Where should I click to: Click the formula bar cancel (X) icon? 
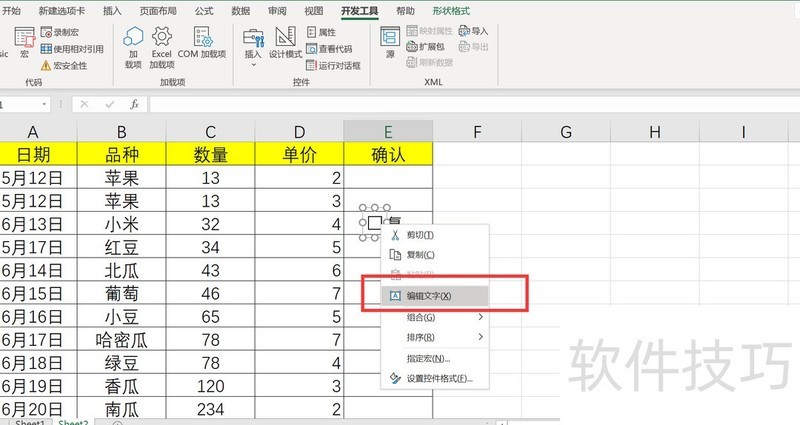(84, 104)
